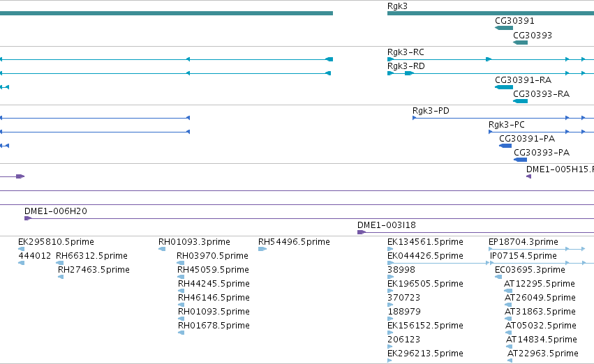The image size is (594, 364).
Task: Select the 188979 EST label
Action: click(x=404, y=312)
